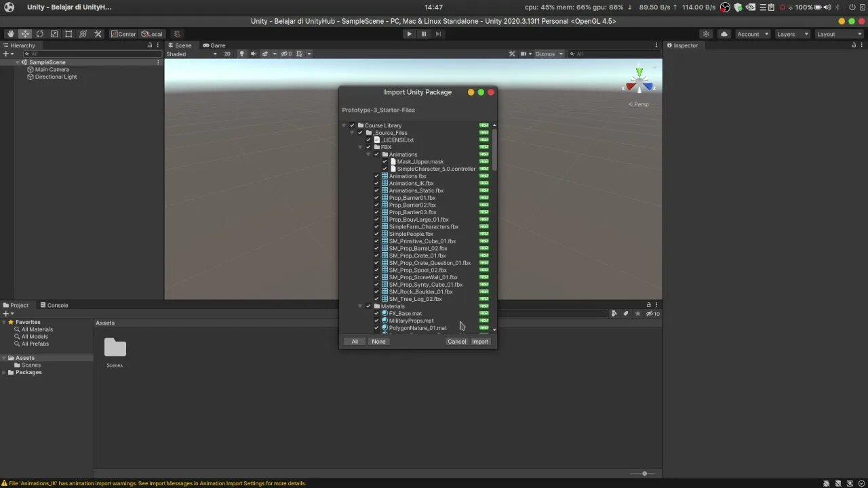Open the Gizmos dropdown
Viewport: 868px width, 488px height.
[x=549, y=54]
